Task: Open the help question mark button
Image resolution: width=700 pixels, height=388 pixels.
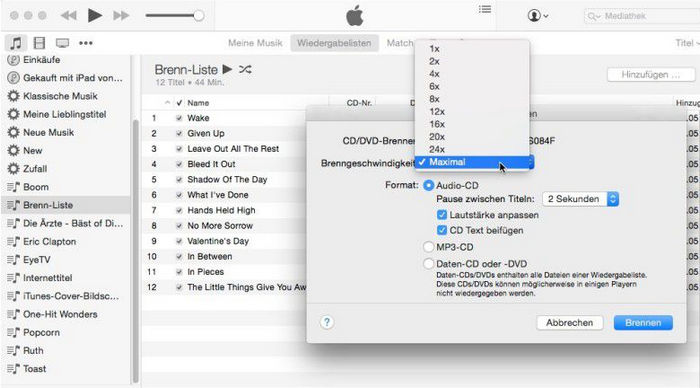Action: [327, 322]
